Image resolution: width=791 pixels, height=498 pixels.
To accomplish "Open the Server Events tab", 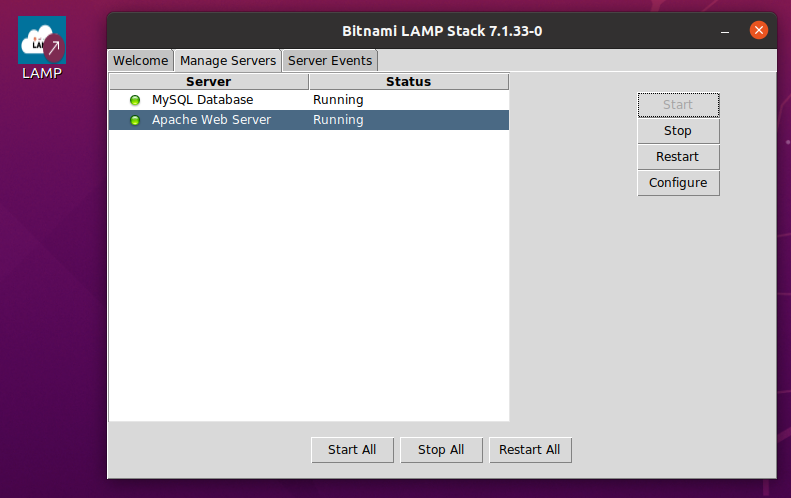I will point(330,61).
